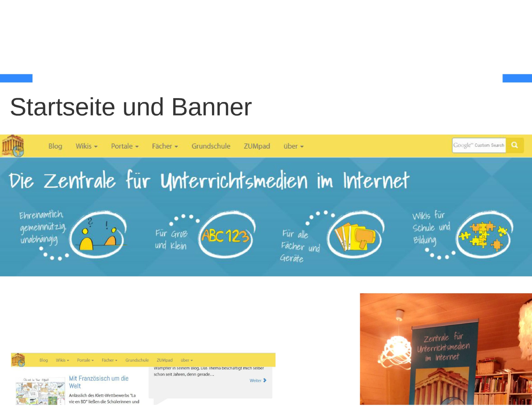Click the puzzle pieces circle illustration
Viewport: 532px width, 411px height.
click(484, 235)
